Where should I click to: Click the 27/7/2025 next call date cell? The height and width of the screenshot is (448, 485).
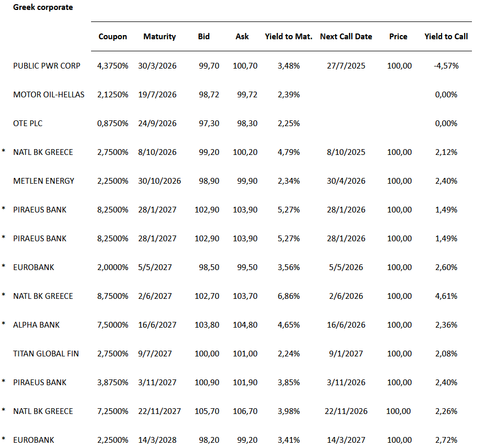346,66
